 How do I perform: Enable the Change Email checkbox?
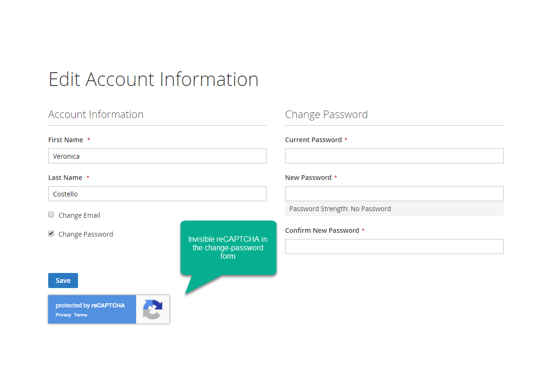(51, 215)
